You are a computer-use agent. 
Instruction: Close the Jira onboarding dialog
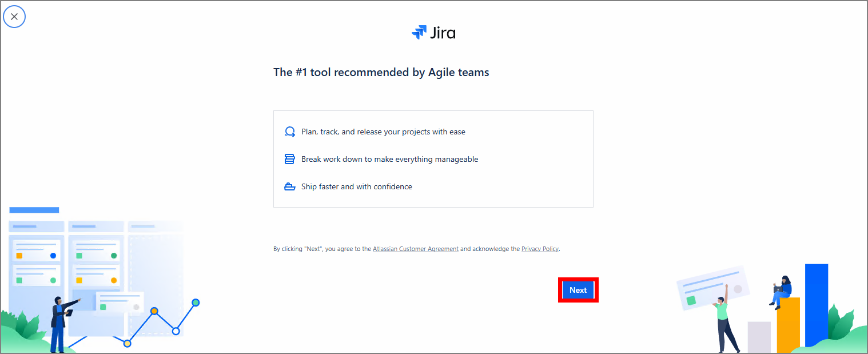tap(14, 17)
